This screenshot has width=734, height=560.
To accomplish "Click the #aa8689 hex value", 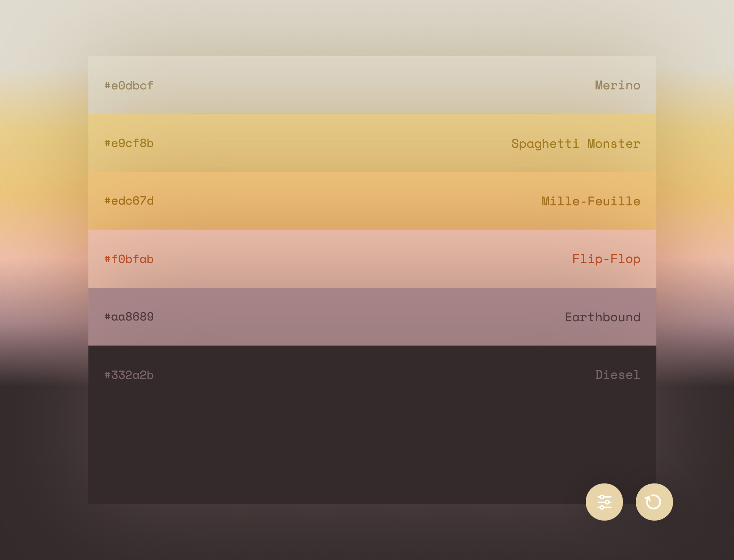I will tap(129, 317).
